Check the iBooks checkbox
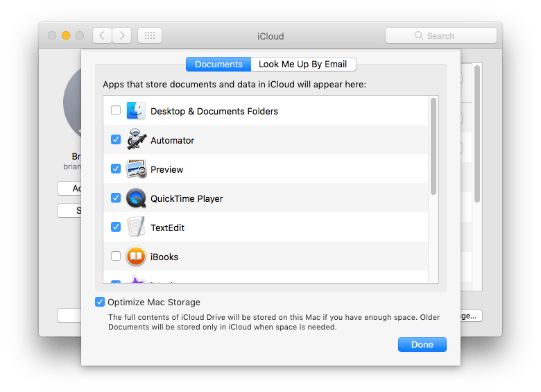541x392 pixels. pyautogui.click(x=116, y=257)
